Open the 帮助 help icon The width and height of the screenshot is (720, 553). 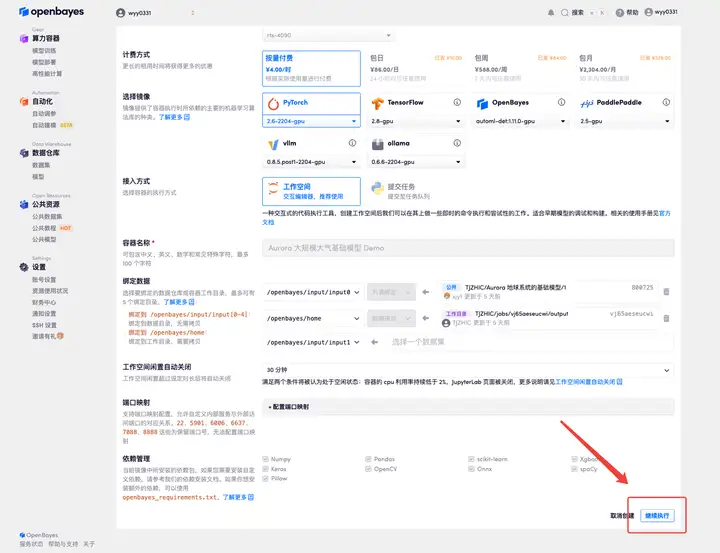[x=619, y=13]
